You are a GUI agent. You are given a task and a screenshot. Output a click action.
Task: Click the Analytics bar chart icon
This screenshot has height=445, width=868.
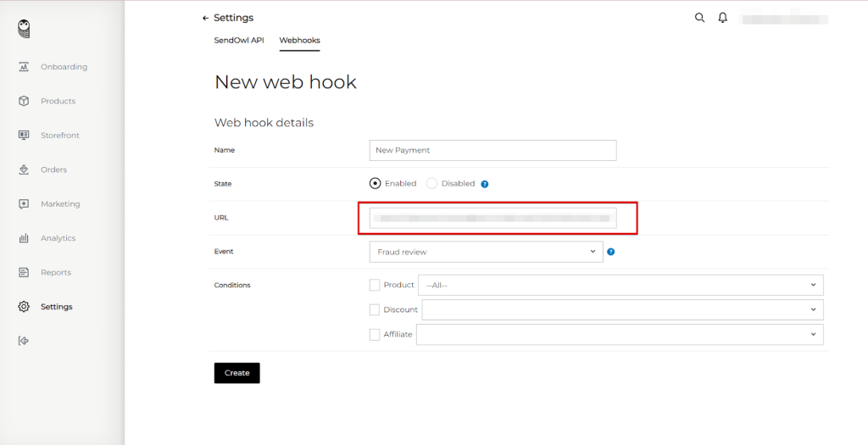tap(24, 238)
